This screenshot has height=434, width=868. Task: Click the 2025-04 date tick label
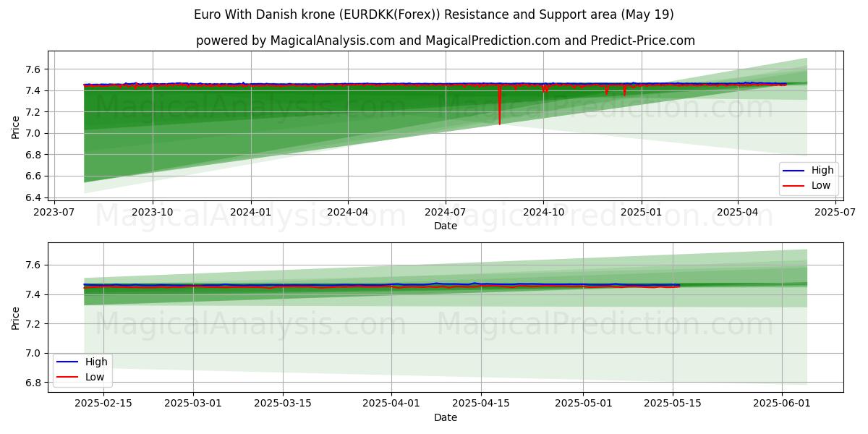[738, 212]
